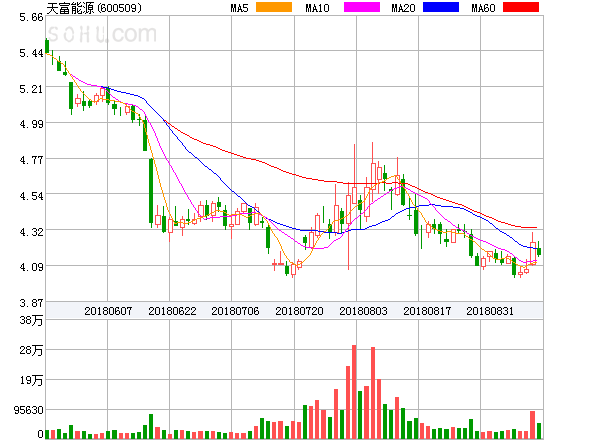The width and height of the screenshot is (600, 440).
Task: Click the magenta MA10 legend swatch
Action: [x=362, y=7]
